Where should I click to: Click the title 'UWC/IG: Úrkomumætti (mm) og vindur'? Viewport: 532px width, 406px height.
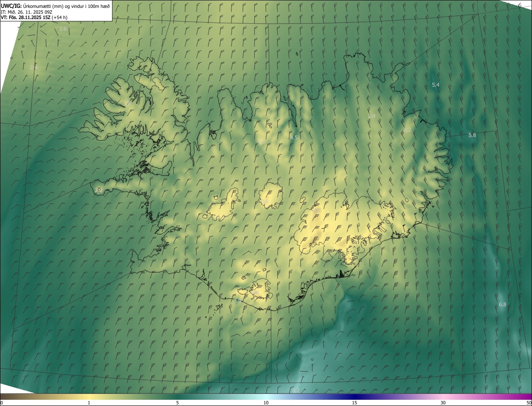click(x=55, y=6)
